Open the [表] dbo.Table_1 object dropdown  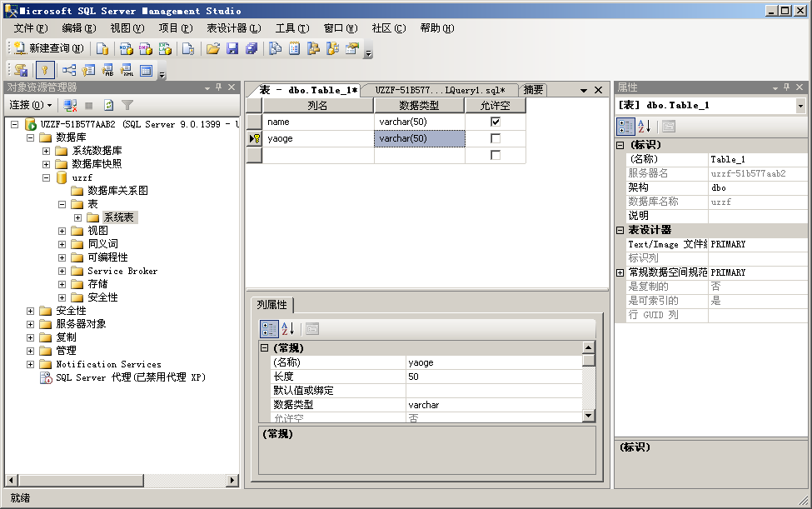click(x=800, y=106)
